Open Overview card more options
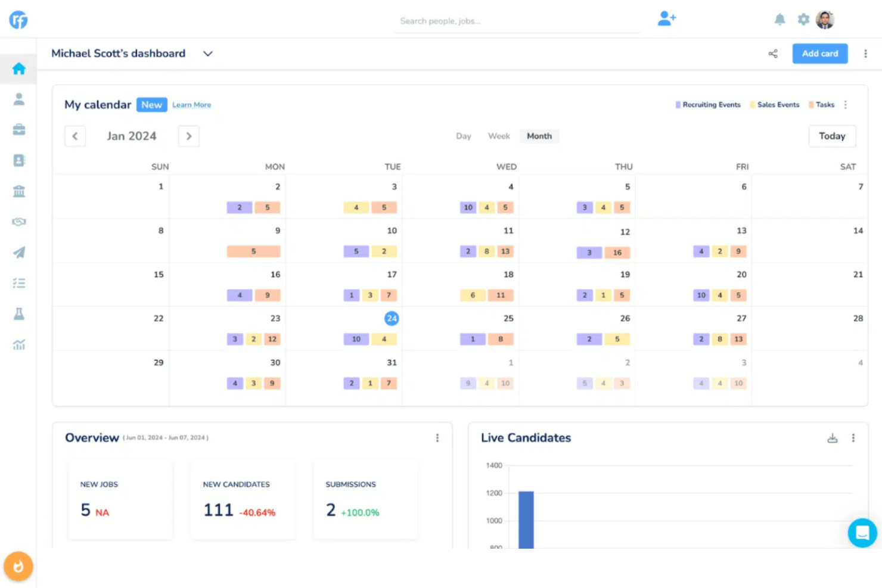This screenshot has height=588, width=882. (437, 438)
